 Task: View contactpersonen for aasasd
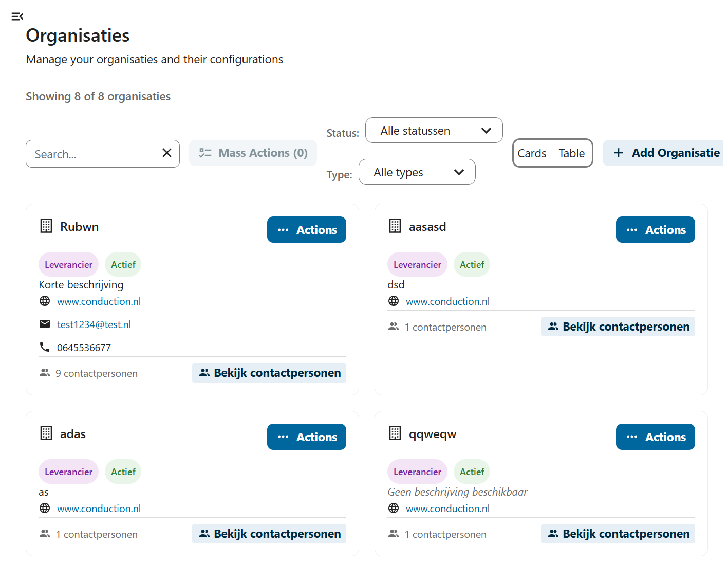coord(618,327)
